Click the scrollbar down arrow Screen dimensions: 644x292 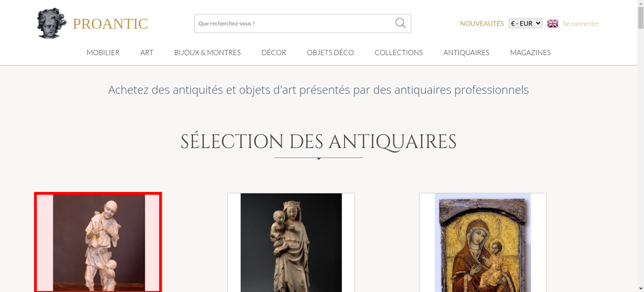(640, 288)
